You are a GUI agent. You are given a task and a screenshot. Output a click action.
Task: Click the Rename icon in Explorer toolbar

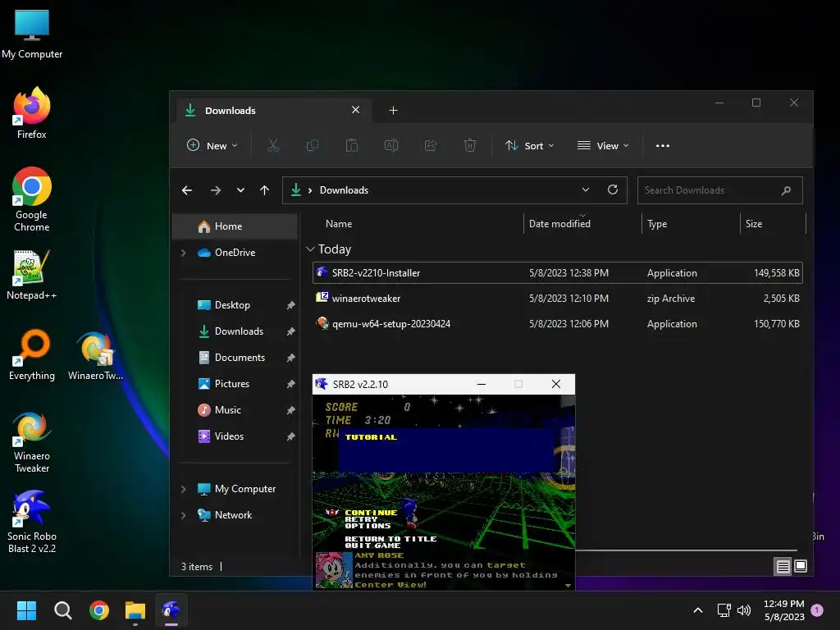(x=391, y=146)
